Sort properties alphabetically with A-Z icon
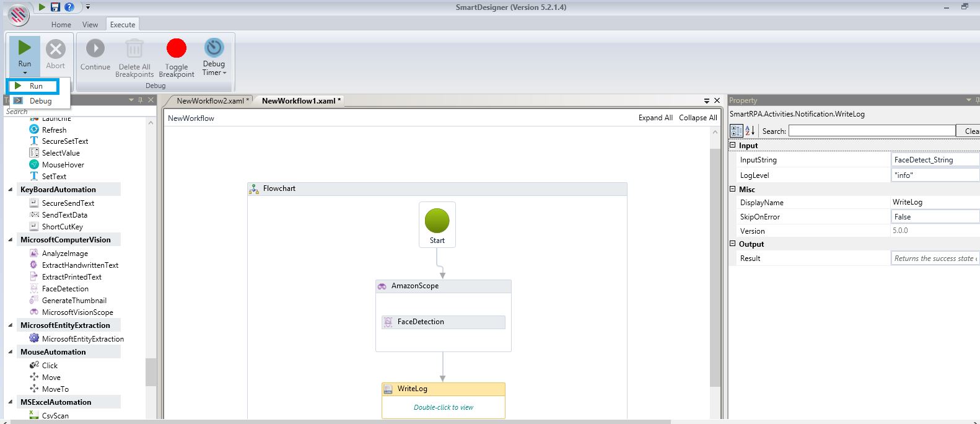980x424 pixels. (750, 131)
